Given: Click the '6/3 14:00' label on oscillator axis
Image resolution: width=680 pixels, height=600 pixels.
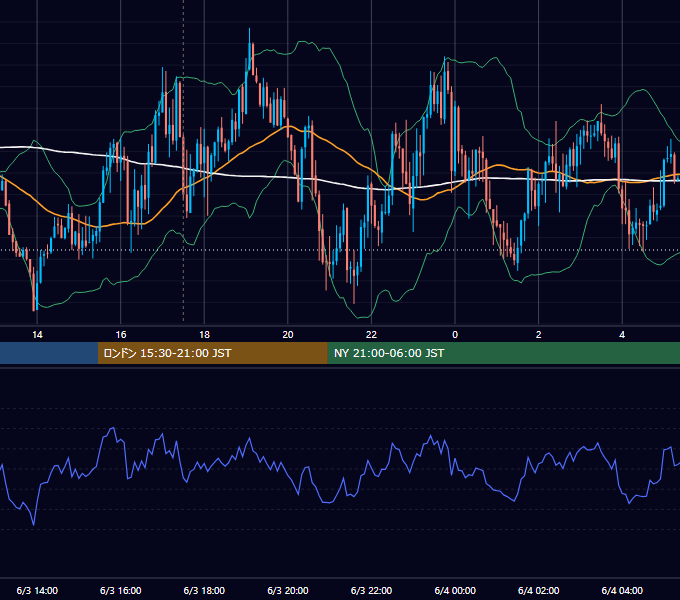Looking at the screenshot, I should pyautogui.click(x=37, y=590).
